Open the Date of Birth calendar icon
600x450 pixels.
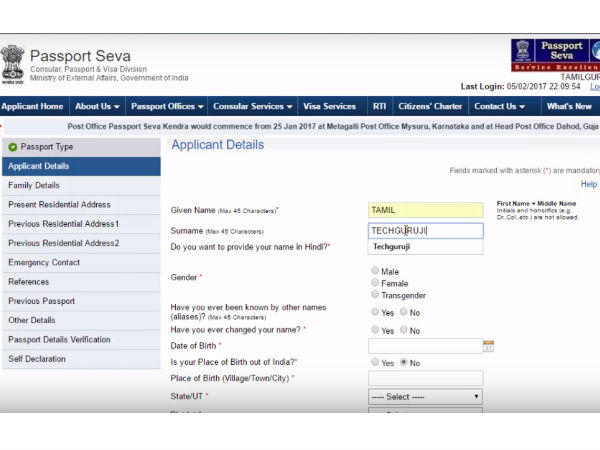point(488,346)
